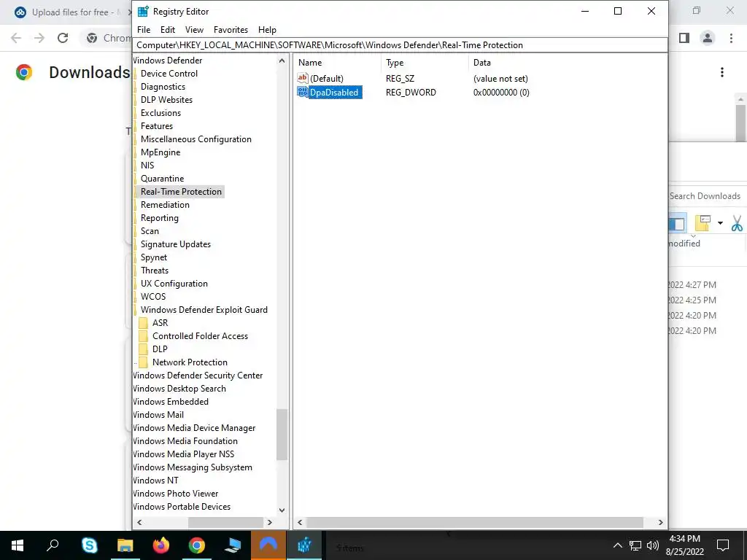This screenshot has height=560, width=747.
Task: Select the Device Control key
Action: point(169,74)
